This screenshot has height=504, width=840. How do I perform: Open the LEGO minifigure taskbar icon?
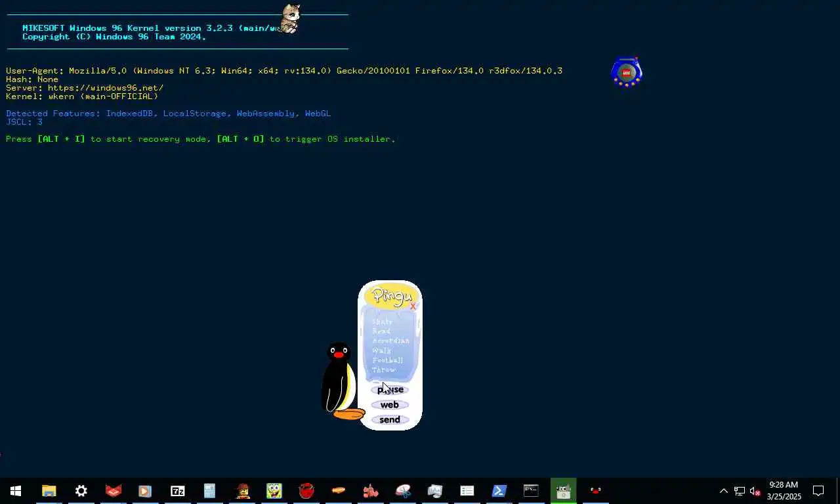242,491
